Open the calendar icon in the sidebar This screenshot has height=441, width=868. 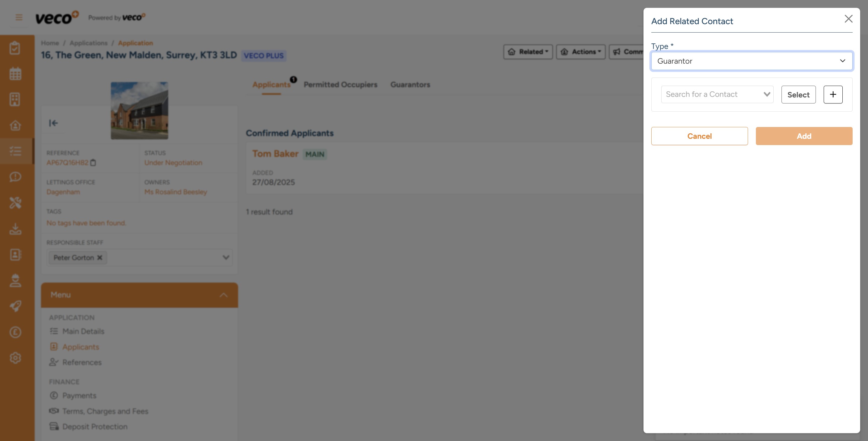[x=15, y=73]
